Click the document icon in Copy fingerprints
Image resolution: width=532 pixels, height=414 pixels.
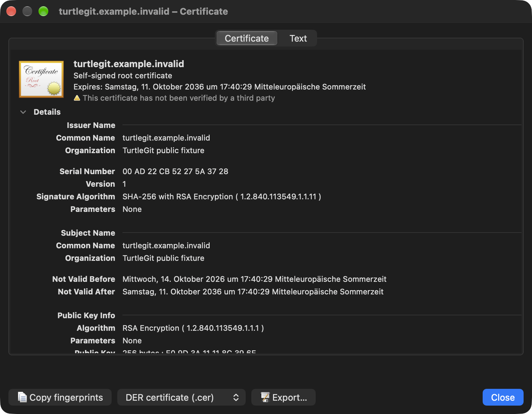(x=22, y=397)
